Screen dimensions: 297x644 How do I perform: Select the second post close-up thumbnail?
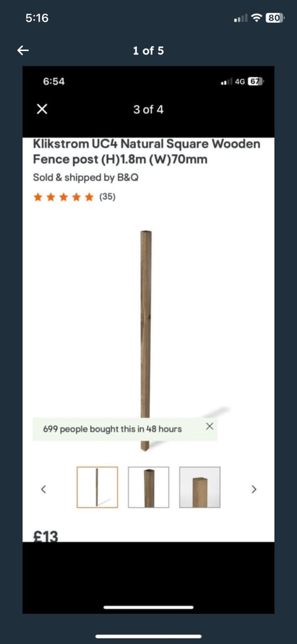[148, 487]
